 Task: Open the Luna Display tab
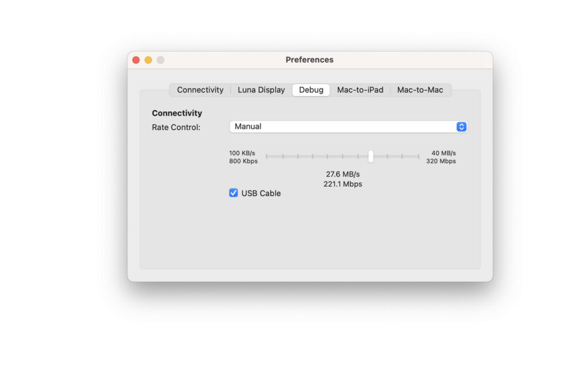(261, 90)
